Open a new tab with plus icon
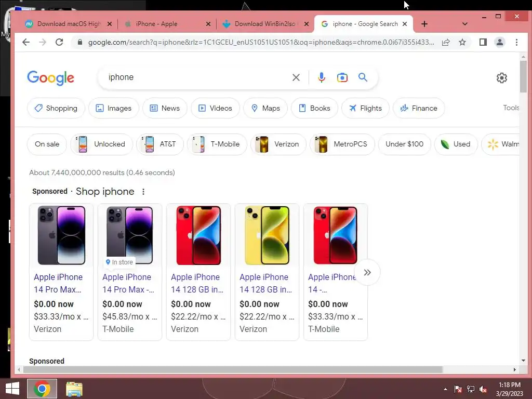532x399 pixels. coord(424,24)
